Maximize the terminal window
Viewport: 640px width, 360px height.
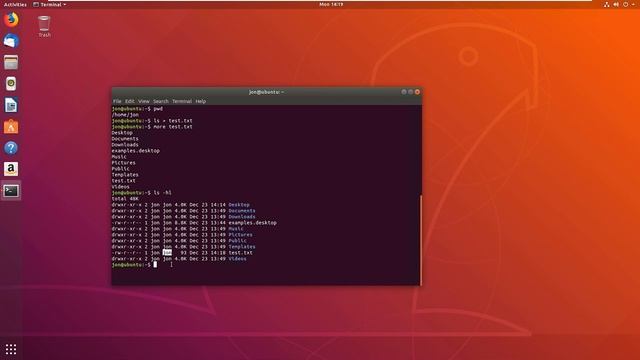[410, 92]
